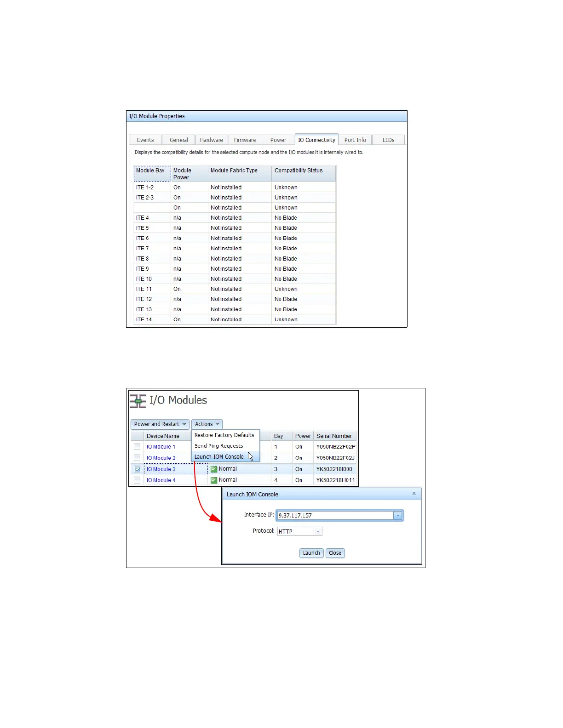563x728 pixels.
Task: Click the Power column header in I/O Modules
Action: (303, 436)
